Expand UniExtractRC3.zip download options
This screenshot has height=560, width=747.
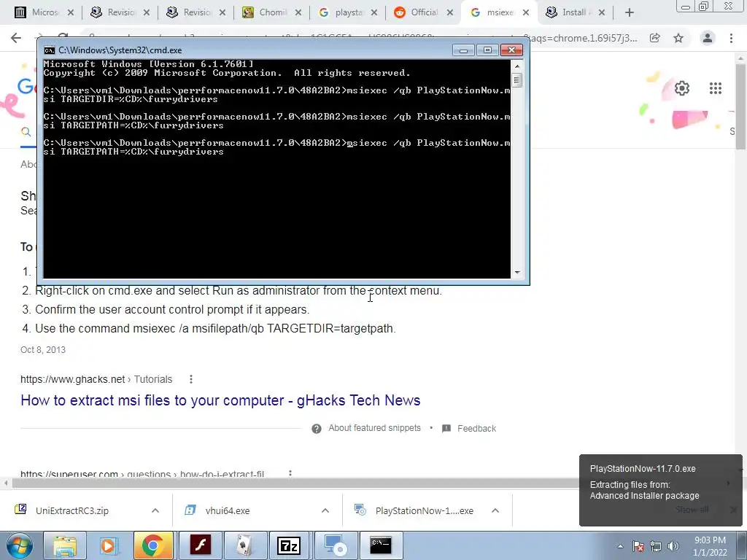pyautogui.click(x=155, y=510)
